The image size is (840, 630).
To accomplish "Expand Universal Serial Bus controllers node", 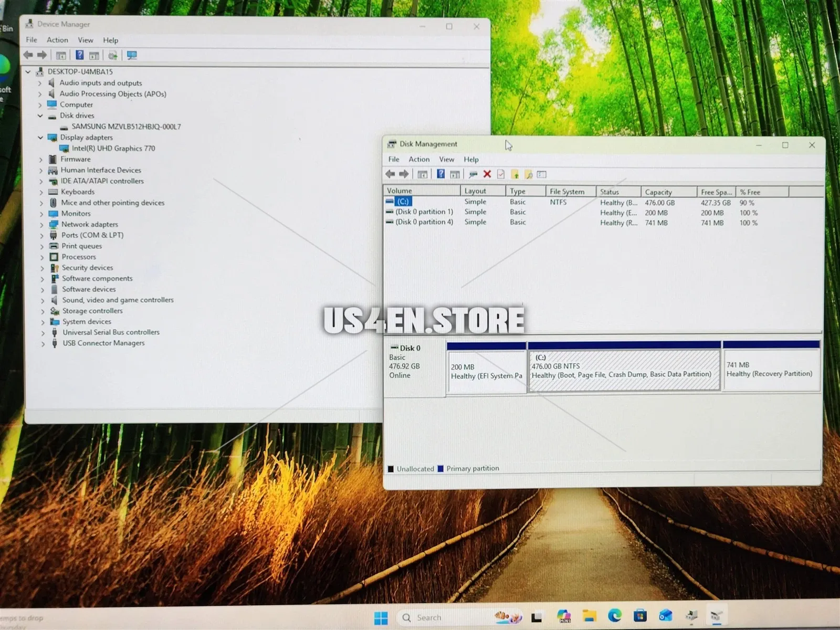I will 43,333.
